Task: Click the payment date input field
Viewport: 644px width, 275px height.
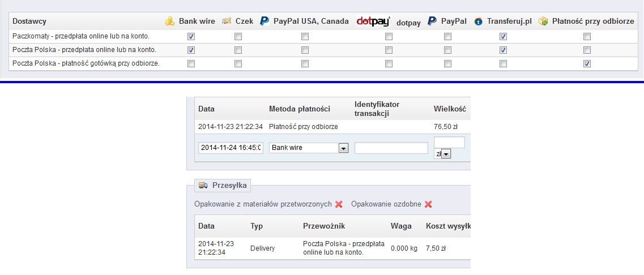Action: tap(231, 148)
